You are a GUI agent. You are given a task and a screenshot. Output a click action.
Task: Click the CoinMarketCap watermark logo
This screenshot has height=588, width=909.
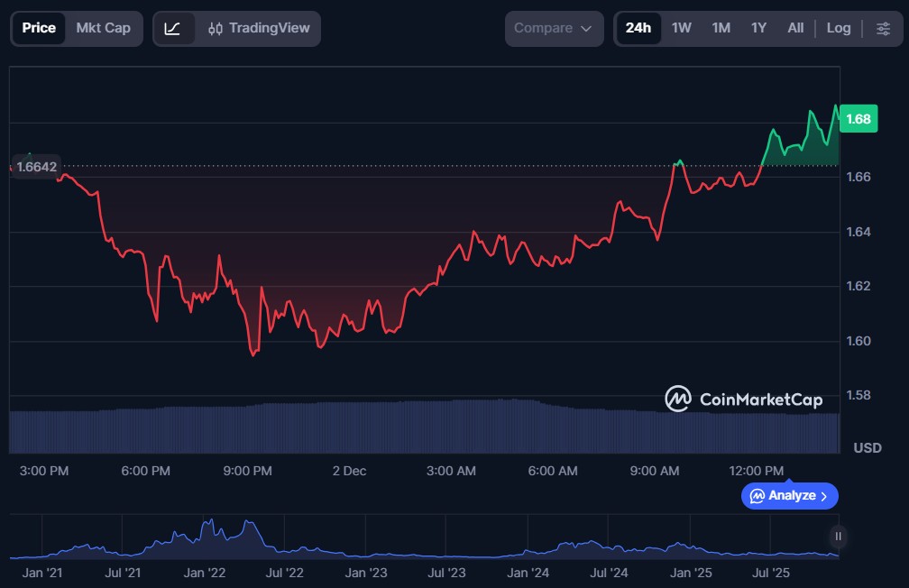[x=678, y=399]
